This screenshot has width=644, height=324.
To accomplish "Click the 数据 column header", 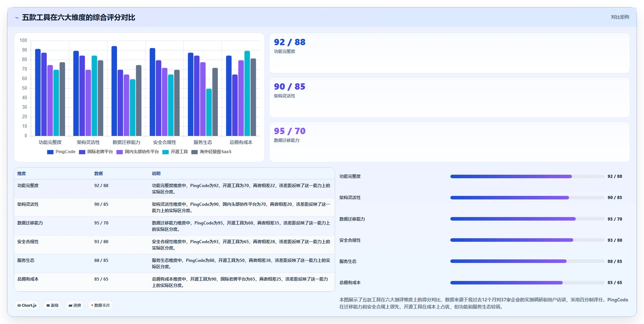I will 99,174.
